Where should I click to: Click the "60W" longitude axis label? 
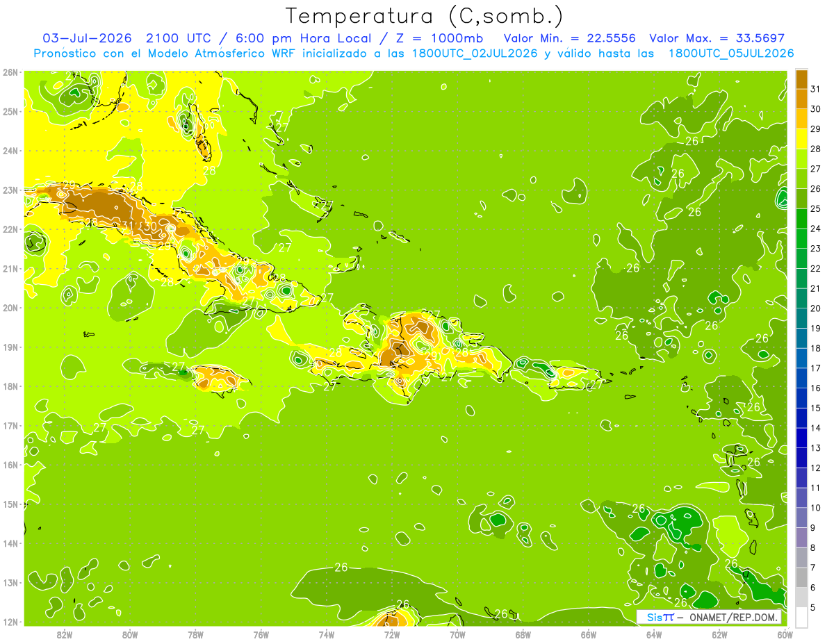785,634
